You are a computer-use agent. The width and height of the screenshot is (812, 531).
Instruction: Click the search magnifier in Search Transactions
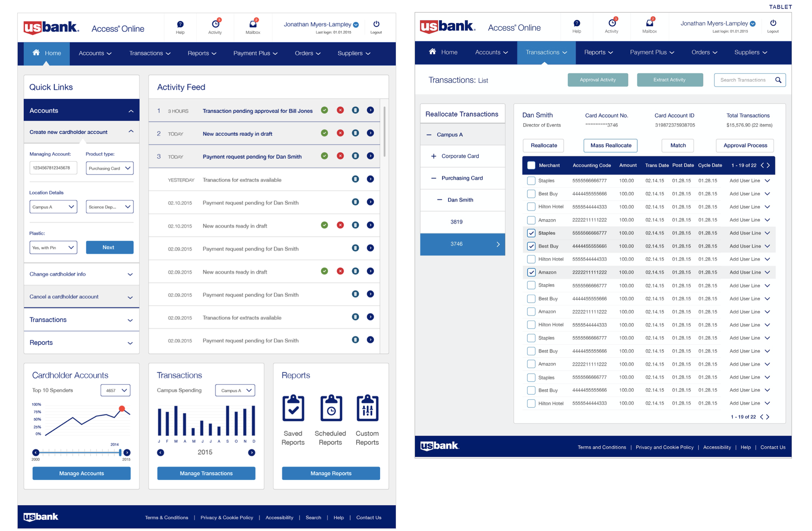(778, 80)
